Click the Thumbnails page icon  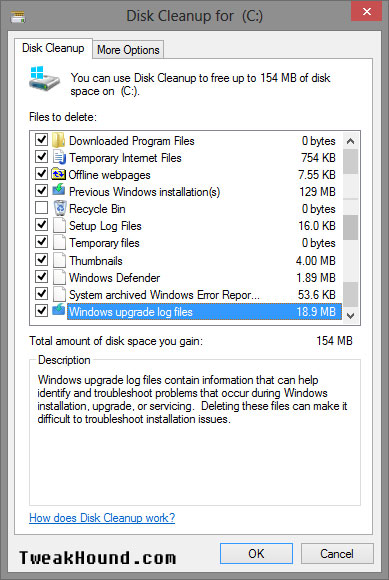pos(59,260)
